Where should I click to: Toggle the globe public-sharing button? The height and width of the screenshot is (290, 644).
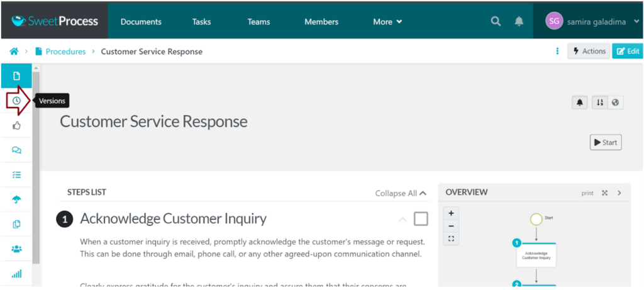(x=615, y=103)
